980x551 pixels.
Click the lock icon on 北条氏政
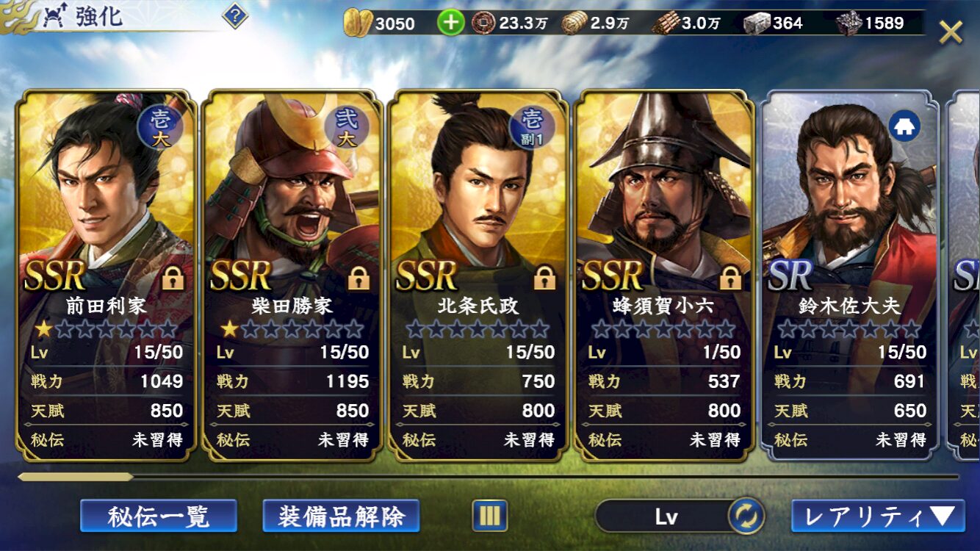pyautogui.click(x=544, y=278)
